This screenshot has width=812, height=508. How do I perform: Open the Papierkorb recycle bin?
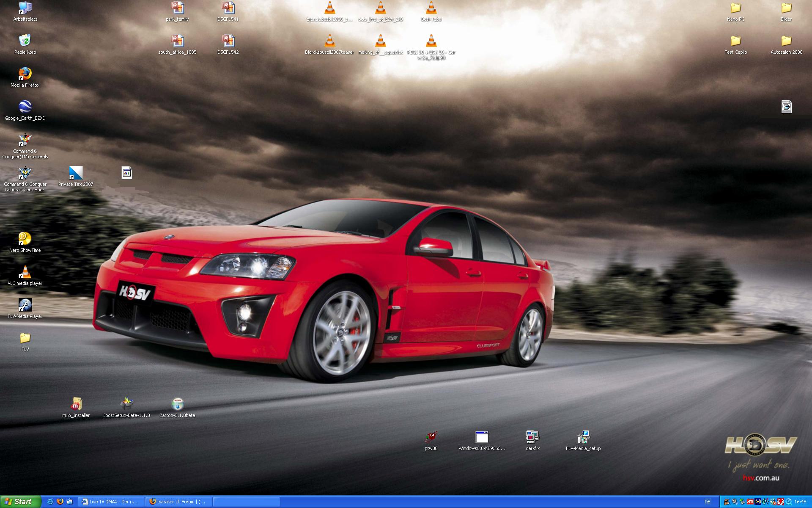25,41
